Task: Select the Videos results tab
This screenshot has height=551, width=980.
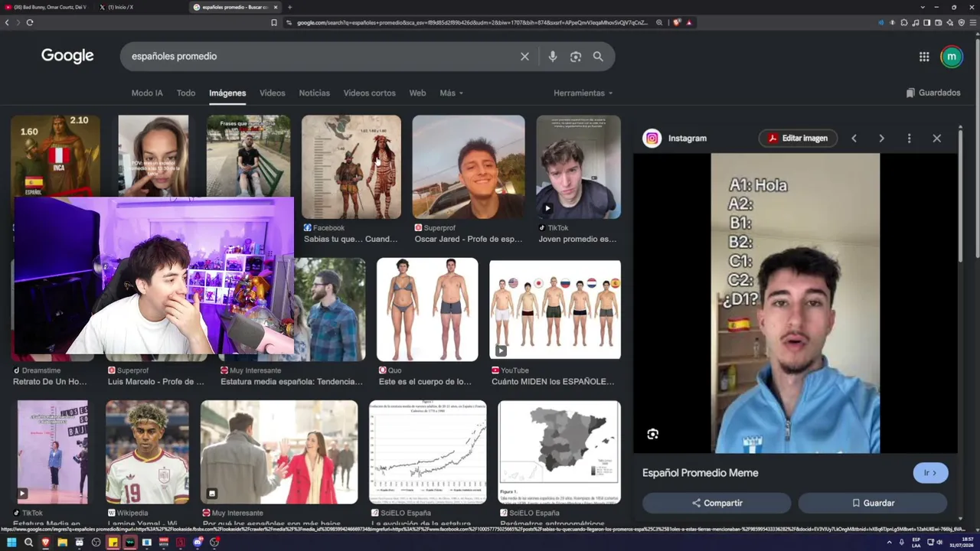Action: 272,93
